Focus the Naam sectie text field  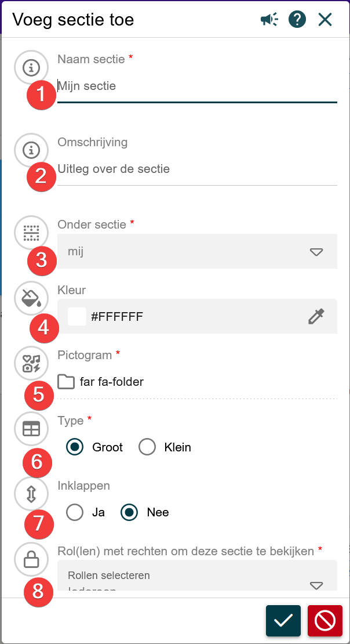coord(197,86)
